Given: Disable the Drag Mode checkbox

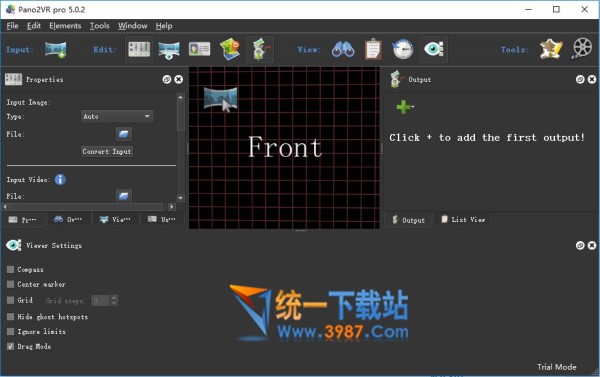Looking at the screenshot, I should [10, 346].
